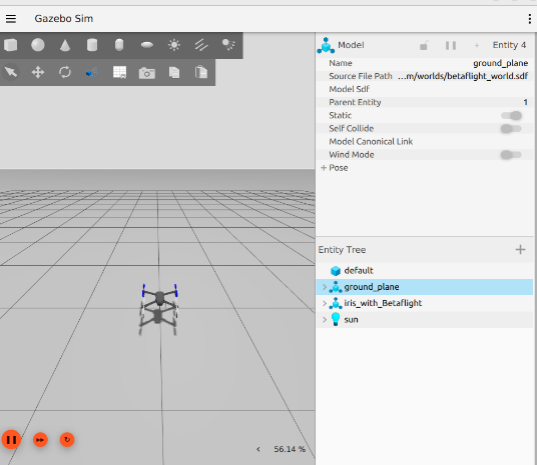
Task: Click the betaflight_world.sdf source file path
Action: pos(463,76)
